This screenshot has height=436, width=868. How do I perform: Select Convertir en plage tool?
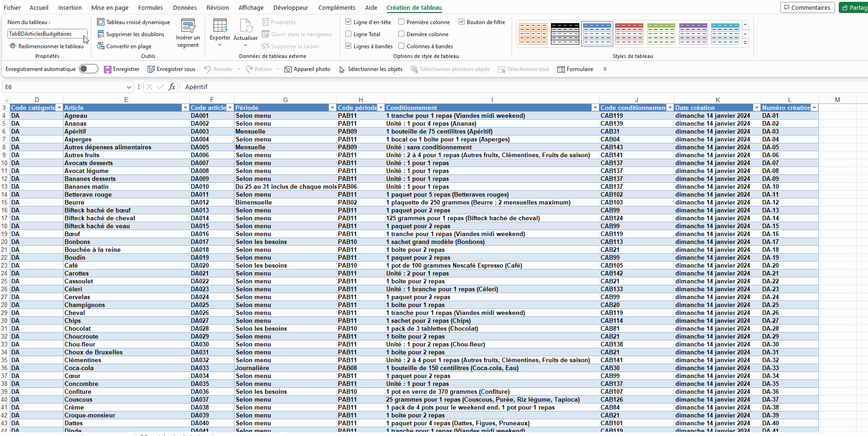pyautogui.click(x=124, y=46)
